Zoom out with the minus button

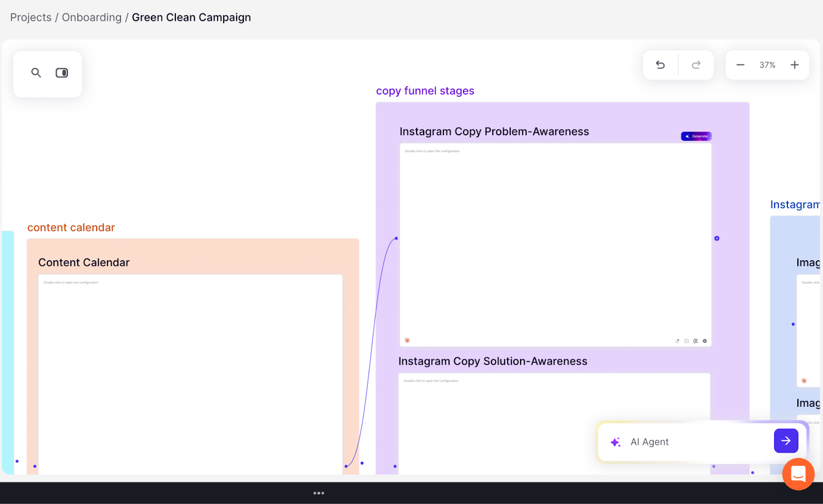pos(740,65)
